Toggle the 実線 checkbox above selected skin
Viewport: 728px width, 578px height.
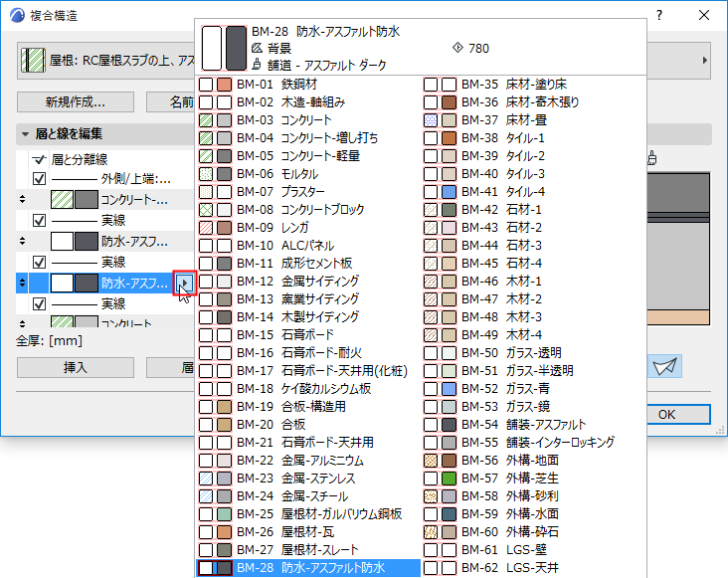(40, 263)
